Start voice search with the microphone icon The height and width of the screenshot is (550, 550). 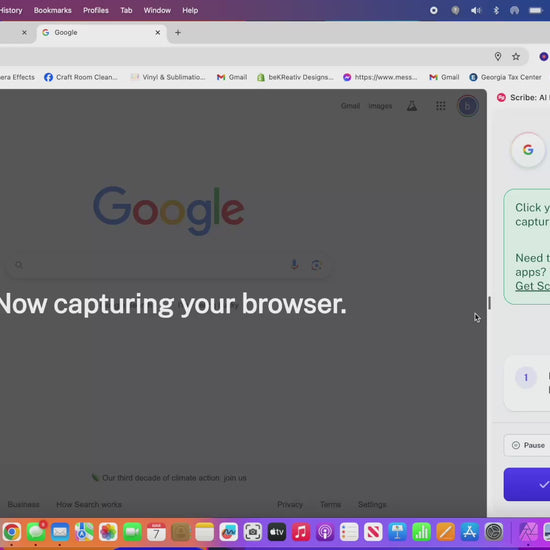[295, 265]
